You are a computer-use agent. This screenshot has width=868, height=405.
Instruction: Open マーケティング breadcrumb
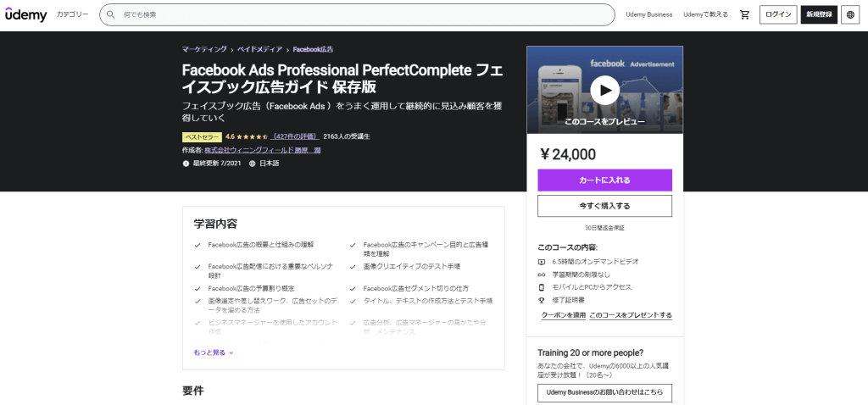pyautogui.click(x=204, y=49)
